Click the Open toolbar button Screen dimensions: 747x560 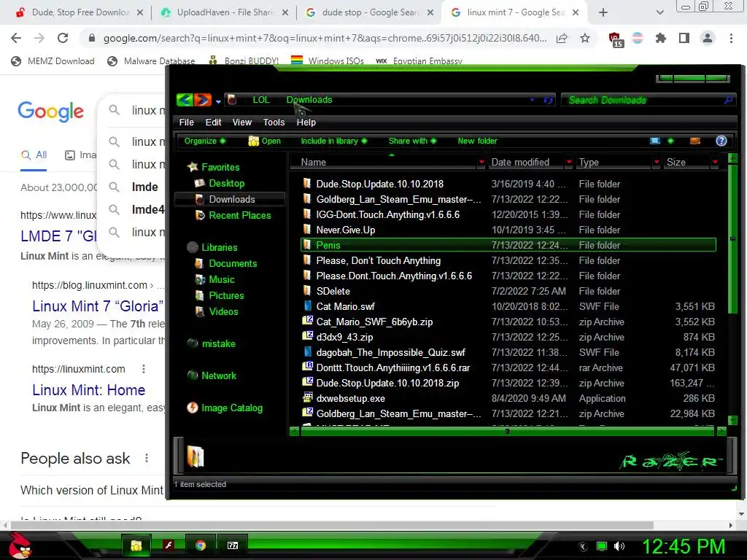click(x=264, y=141)
